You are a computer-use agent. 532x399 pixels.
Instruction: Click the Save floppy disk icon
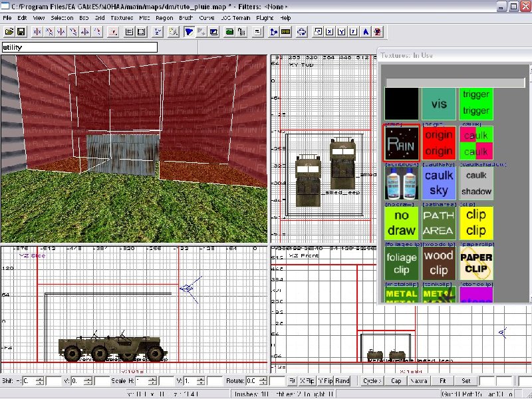click(x=21, y=32)
